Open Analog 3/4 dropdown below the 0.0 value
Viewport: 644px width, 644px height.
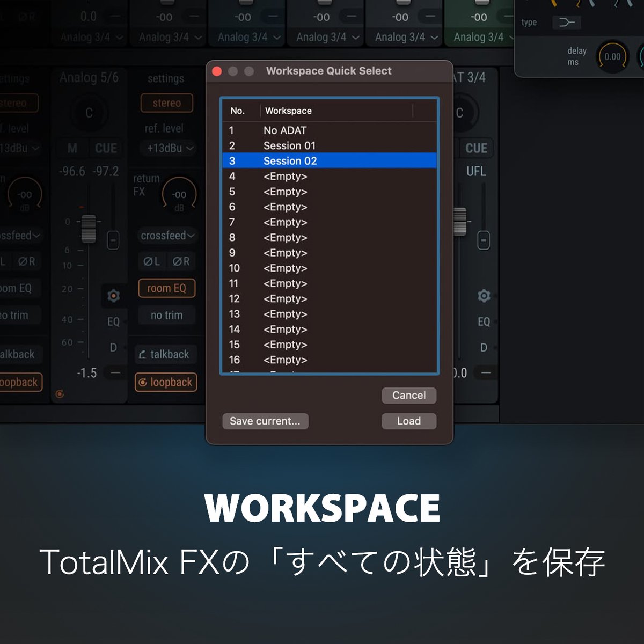pos(91,37)
